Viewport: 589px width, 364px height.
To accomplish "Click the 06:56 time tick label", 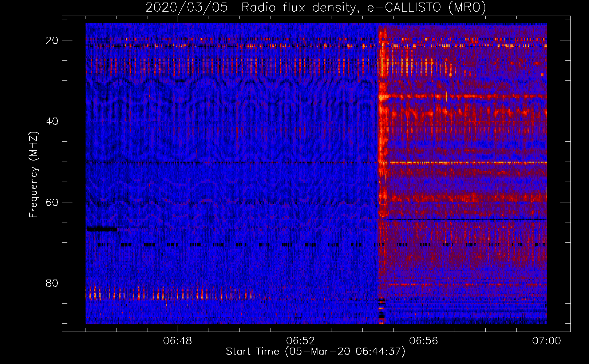I will coord(424,341).
